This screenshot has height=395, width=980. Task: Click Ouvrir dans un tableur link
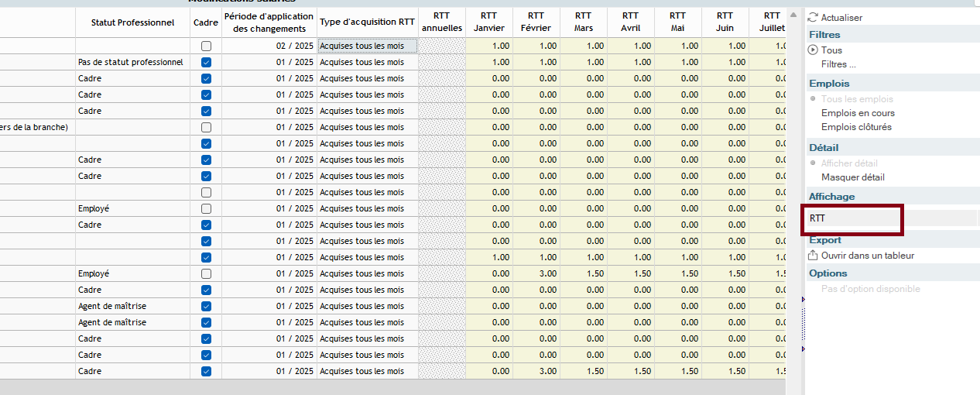click(x=868, y=256)
